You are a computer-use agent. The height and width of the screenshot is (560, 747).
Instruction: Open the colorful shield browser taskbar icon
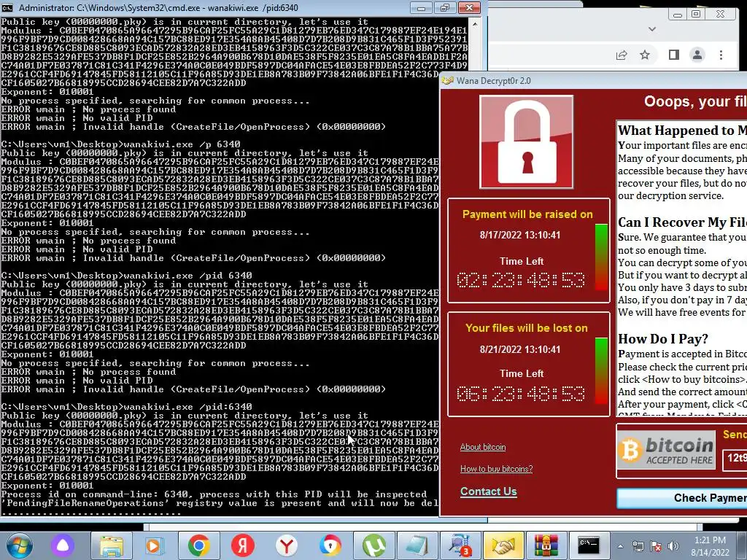330,545
